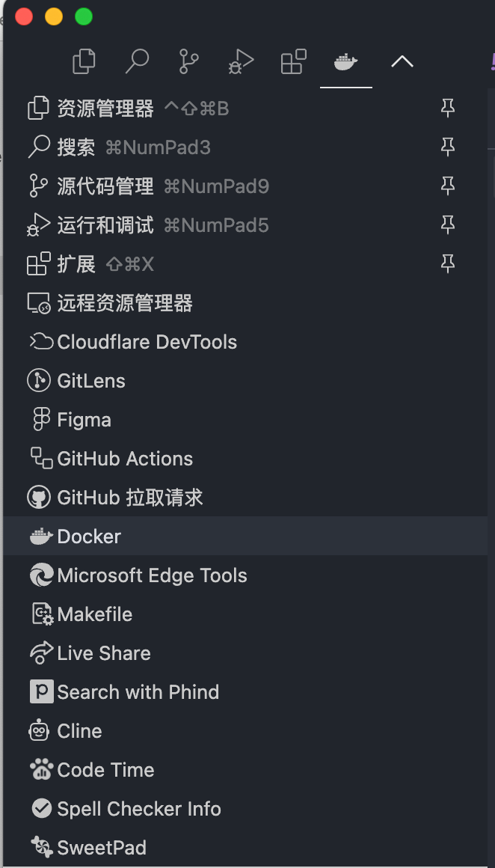This screenshot has height=868, width=495.
Task: Open the Figma view entry
Action: (x=84, y=420)
